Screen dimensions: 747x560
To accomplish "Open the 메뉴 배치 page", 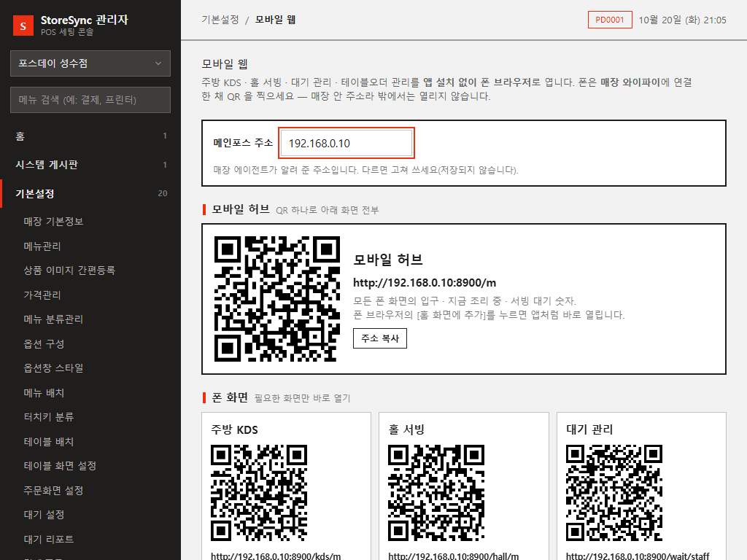I will (x=44, y=393).
